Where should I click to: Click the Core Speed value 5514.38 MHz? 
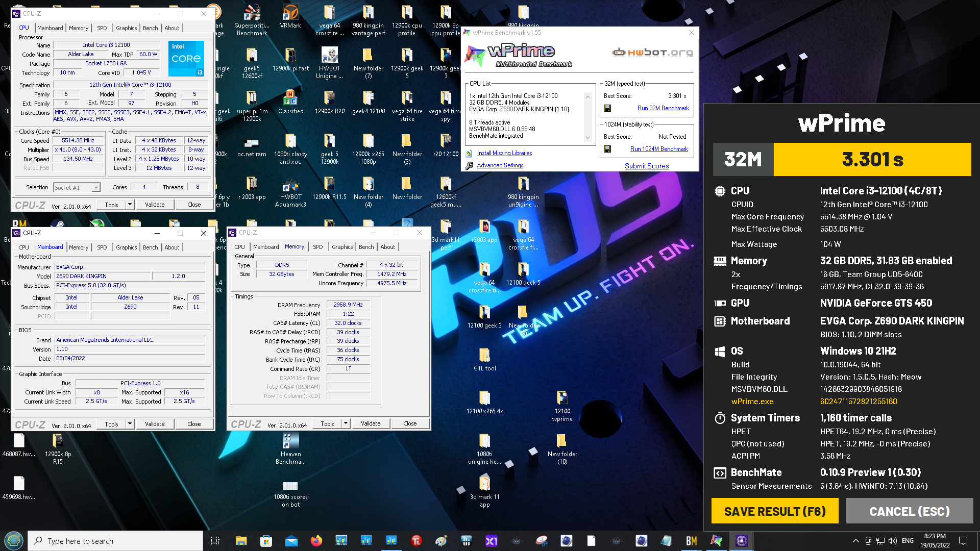[78, 140]
